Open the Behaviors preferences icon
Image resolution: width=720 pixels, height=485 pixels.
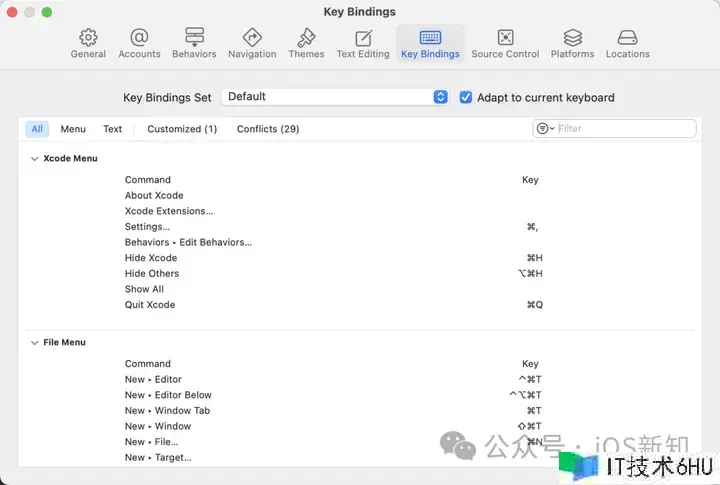click(x=194, y=37)
